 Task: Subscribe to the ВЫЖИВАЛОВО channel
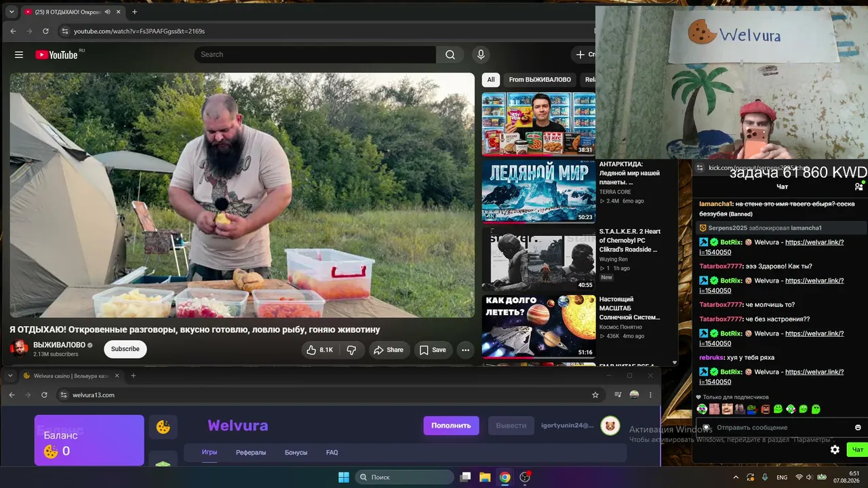coord(125,349)
